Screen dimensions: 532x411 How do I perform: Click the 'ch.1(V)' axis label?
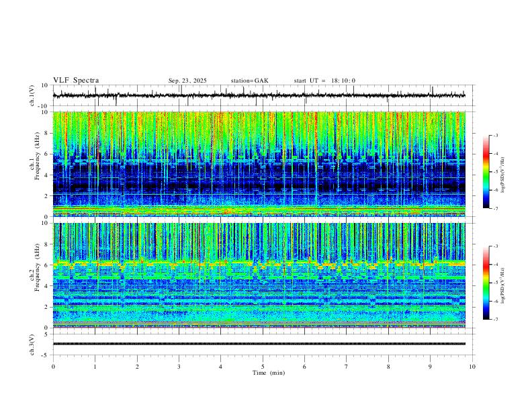pyautogui.click(x=32, y=95)
